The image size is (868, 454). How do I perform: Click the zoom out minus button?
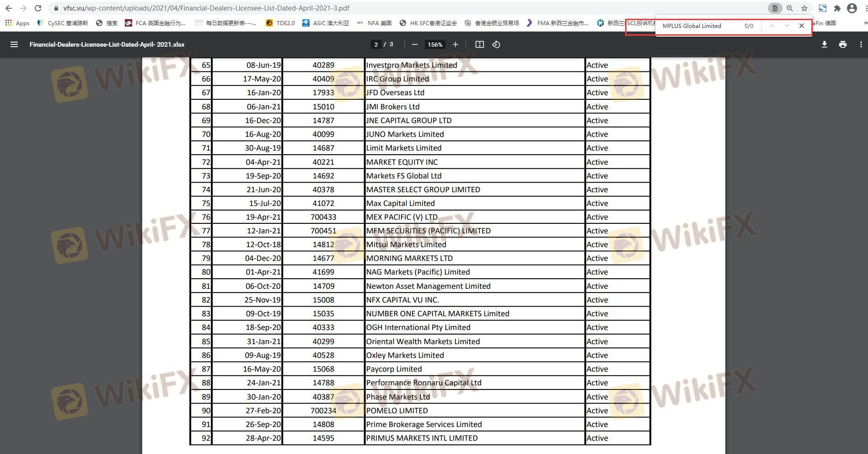pos(414,44)
